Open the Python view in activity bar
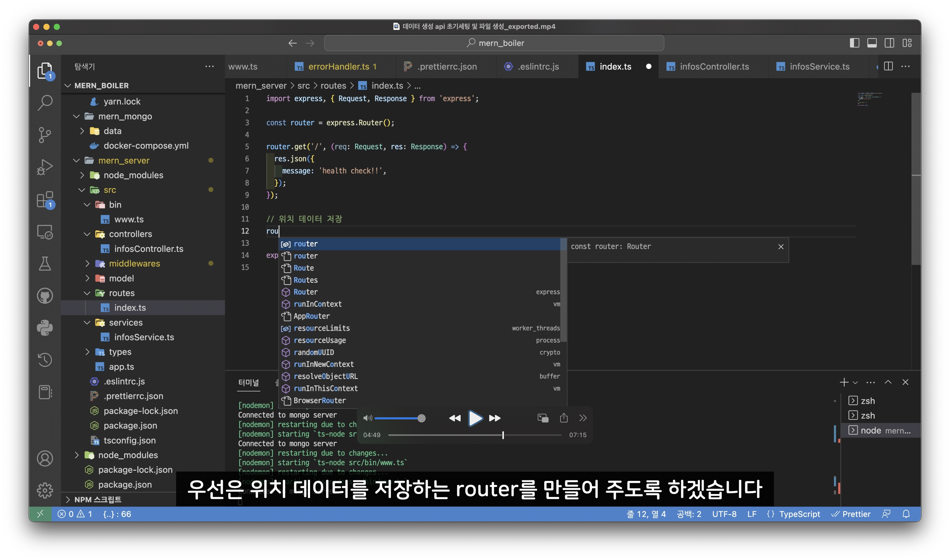 click(x=45, y=328)
